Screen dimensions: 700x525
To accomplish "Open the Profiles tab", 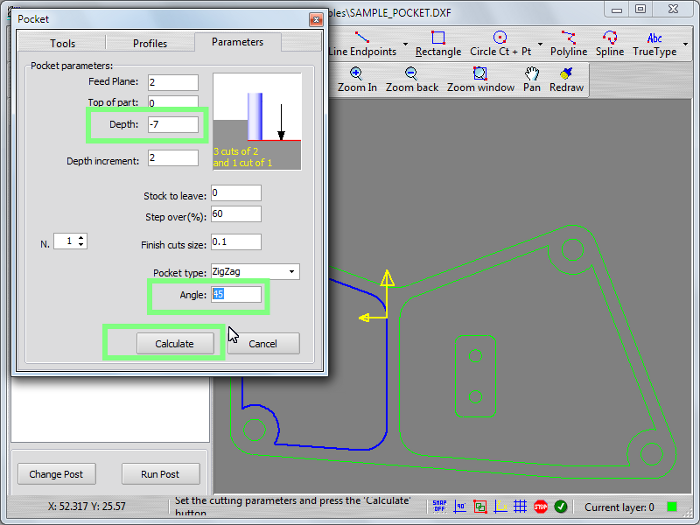I will click(x=150, y=43).
